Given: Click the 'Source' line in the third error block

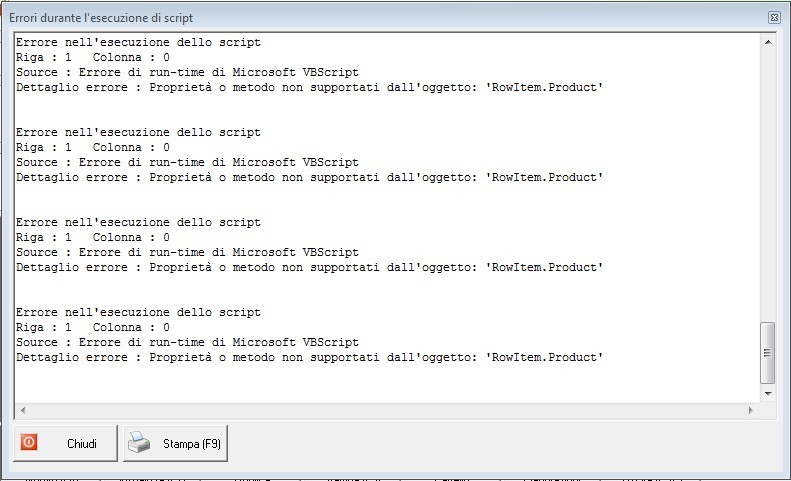Looking at the screenshot, I should (188, 252).
